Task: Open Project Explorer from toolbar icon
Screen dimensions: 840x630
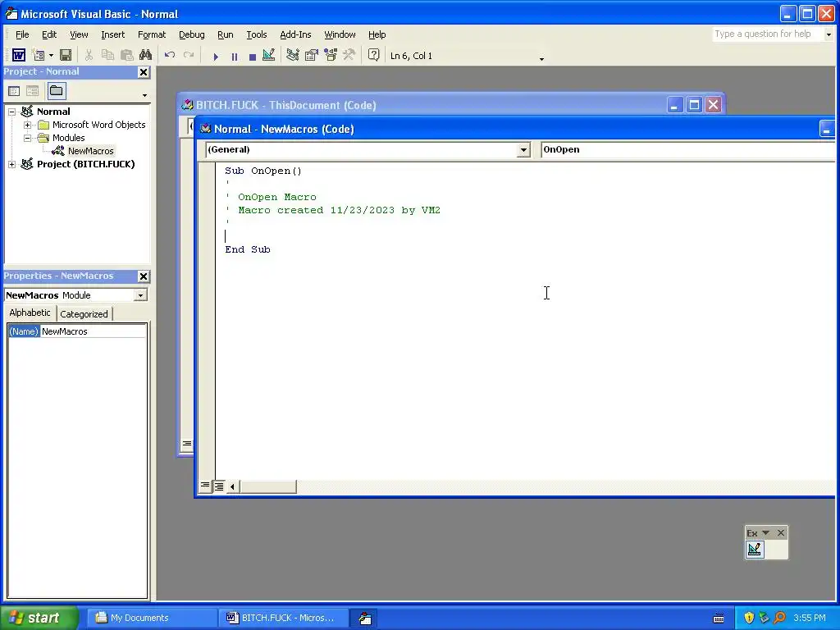Action: coord(293,55)
